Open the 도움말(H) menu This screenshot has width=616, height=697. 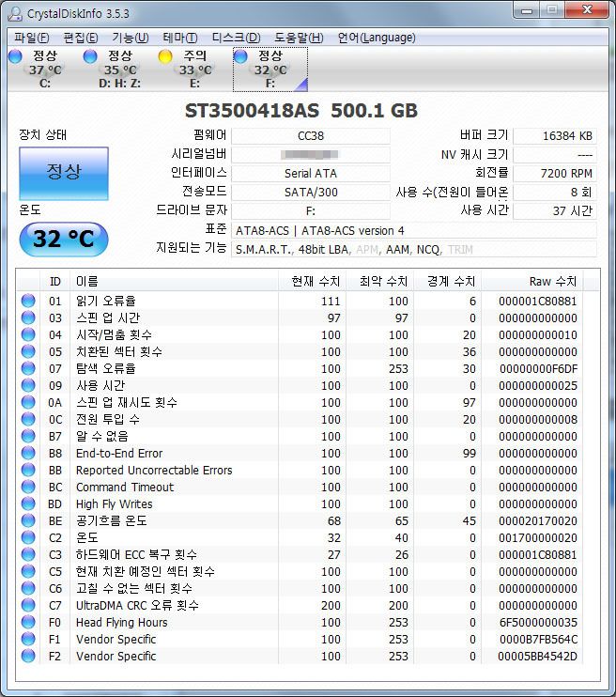[x=299, y=38]
